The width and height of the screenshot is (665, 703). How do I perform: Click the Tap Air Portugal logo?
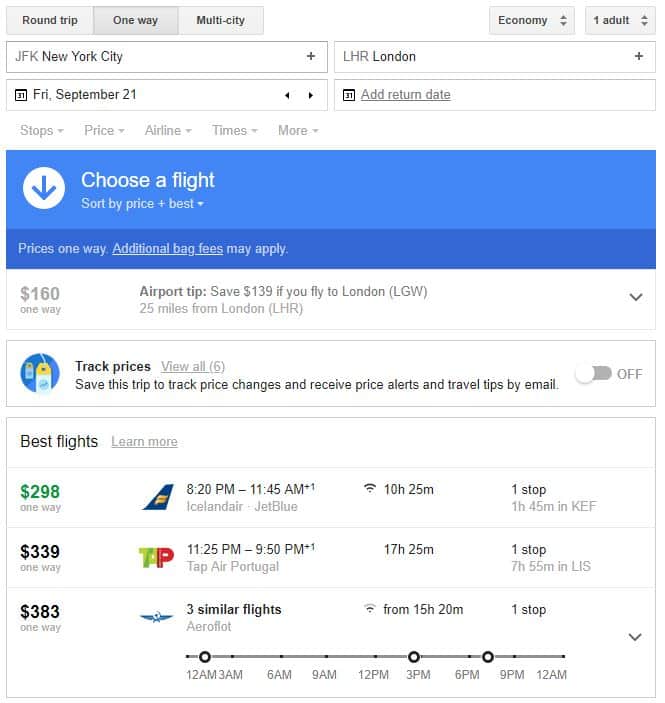pyautogui.click(x=156, y=558)
